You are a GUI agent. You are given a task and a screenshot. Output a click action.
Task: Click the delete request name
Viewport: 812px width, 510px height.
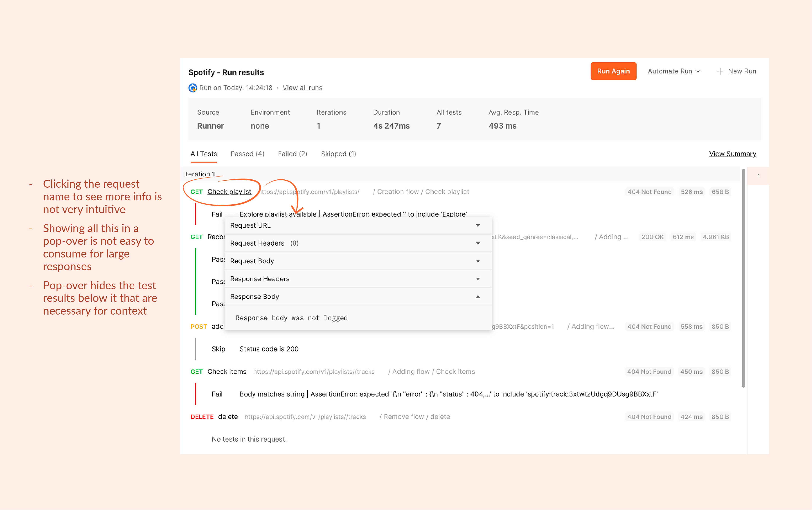pyautogui.click(x=228, y=417)
